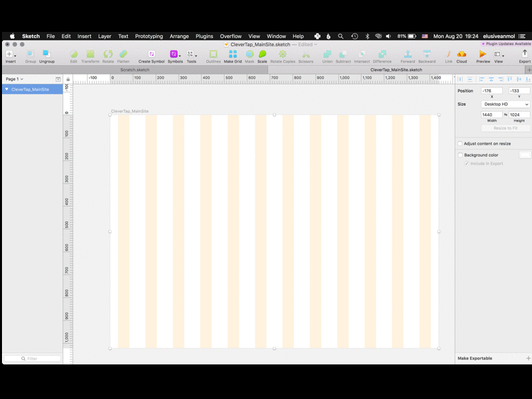This screenshot has height=399, width=532.
Task: Switch to CleverTap_MainSite.sketch tab
Action: coord(396,70)
